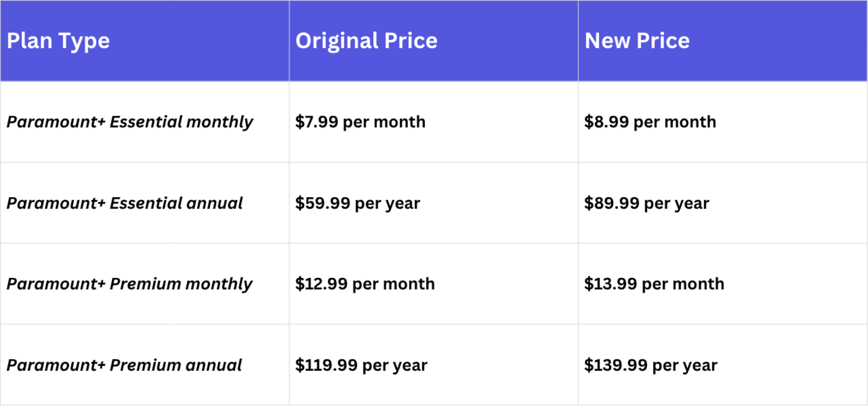
Task: Click the $13.99 per month price
Action: click(x=654, y=284)
